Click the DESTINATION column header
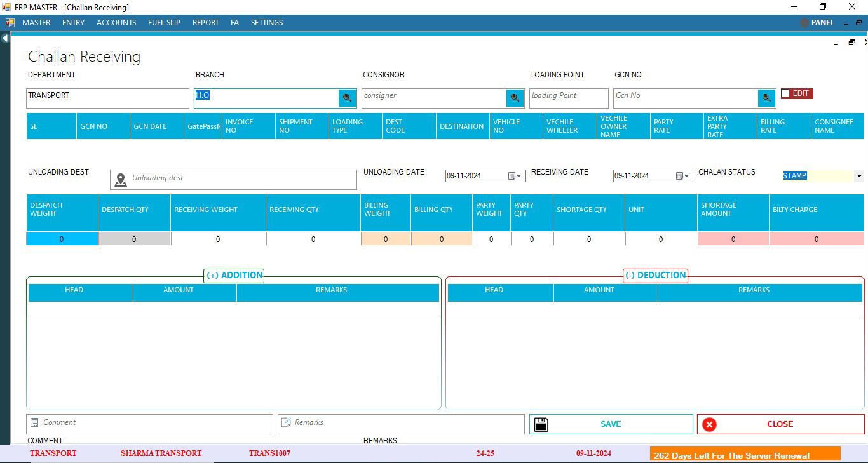 point(463,126)
